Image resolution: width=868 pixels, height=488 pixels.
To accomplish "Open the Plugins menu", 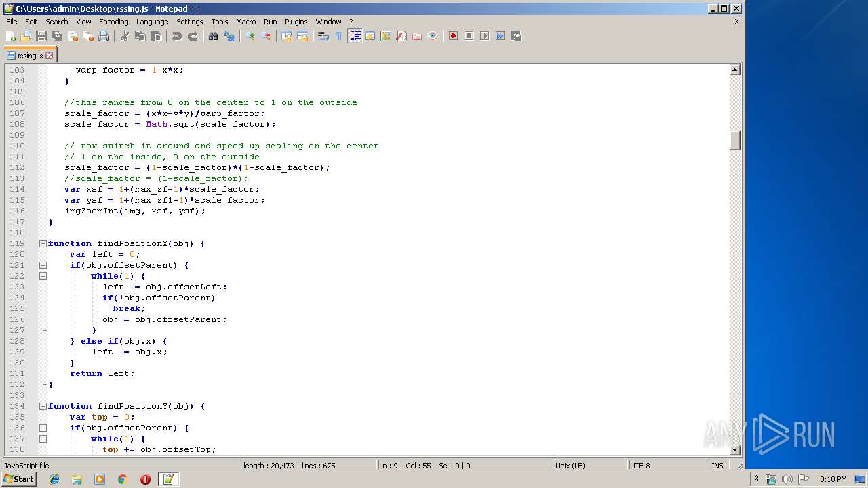I will [296, 22].
